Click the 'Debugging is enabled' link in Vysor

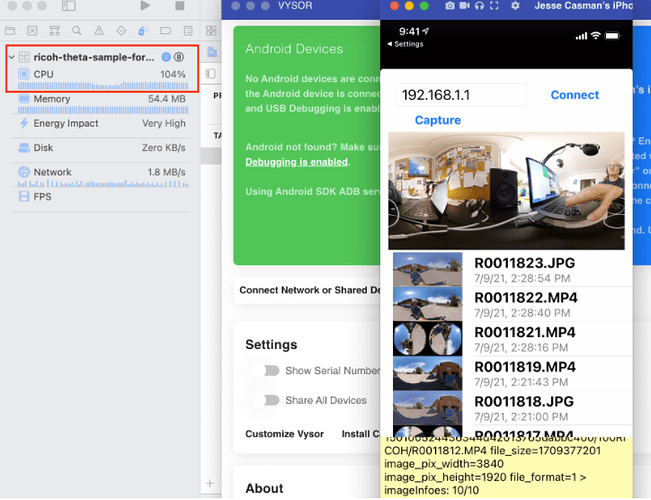pos(297,162)
